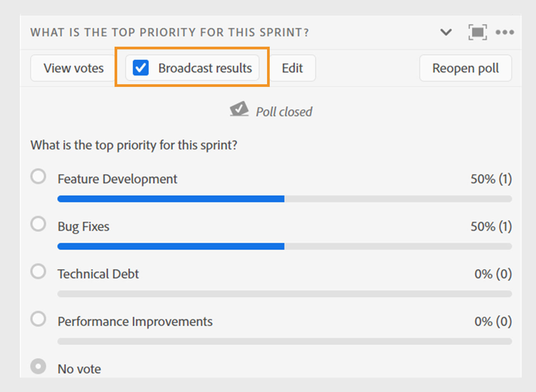This screenshot has width=536, height=392.
Task: Choose the Technical Debt radio button
Action: tap(38, 272)
